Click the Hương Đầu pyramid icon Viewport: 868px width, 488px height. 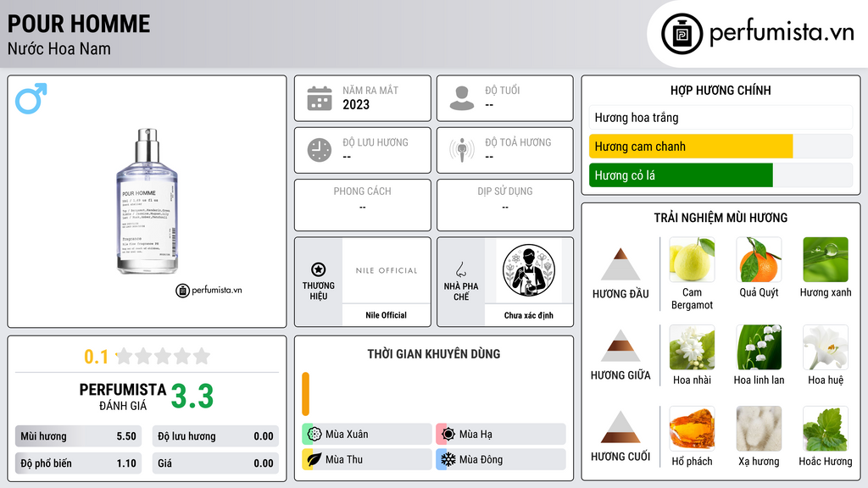point(620,264)
